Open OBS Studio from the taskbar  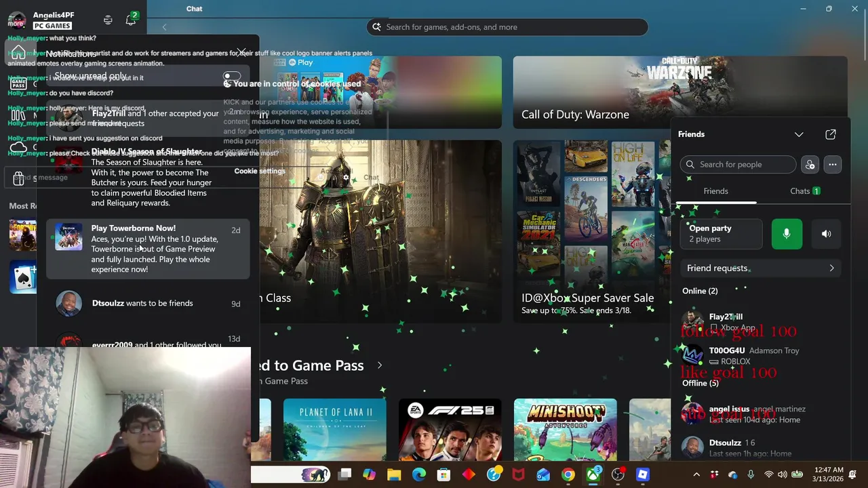coord(618,474)
